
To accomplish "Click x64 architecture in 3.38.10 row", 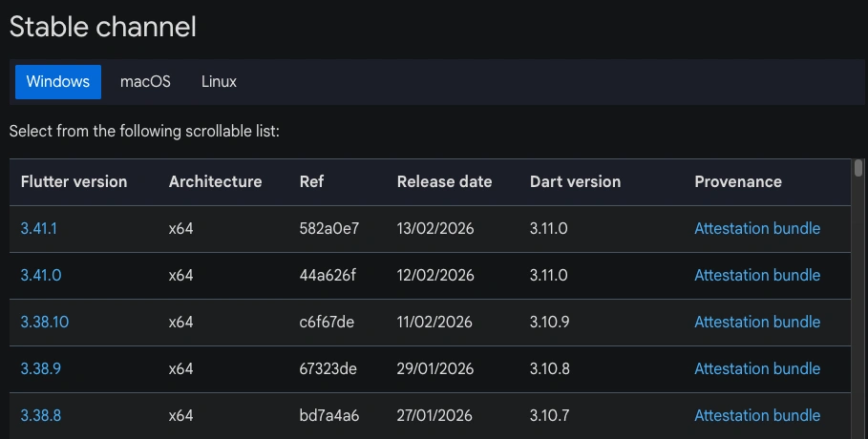I will (x=181, y=323).
